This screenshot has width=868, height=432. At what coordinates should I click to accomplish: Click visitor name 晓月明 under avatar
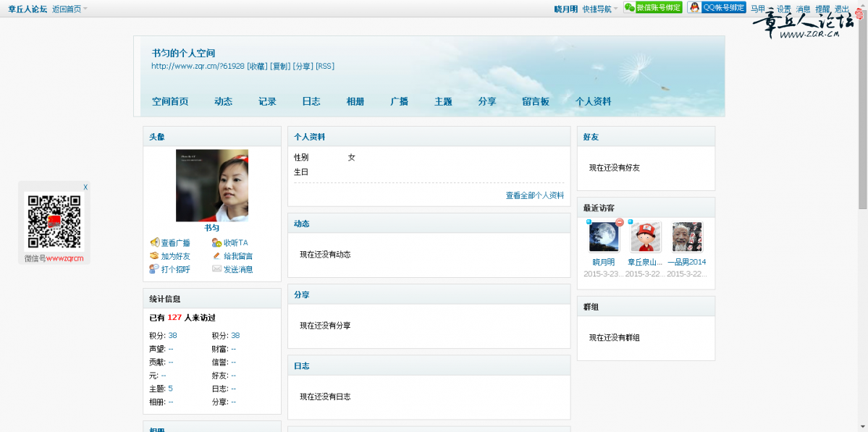[603, 262]
